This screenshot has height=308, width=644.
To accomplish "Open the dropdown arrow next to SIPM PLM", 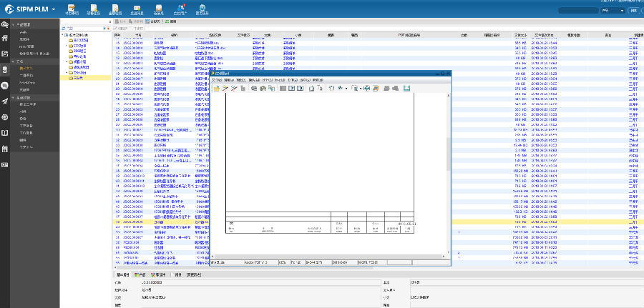I will pos(54,10).
